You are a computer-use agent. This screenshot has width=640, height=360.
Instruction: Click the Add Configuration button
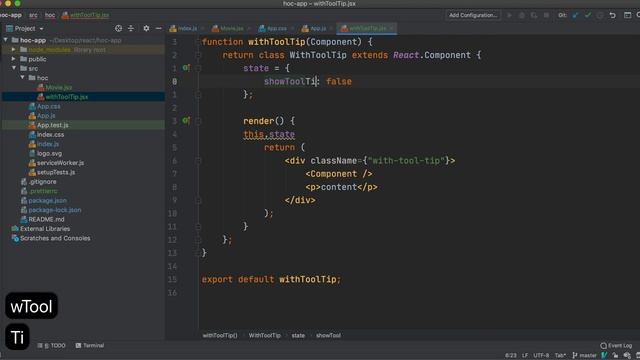click(473, 15)
